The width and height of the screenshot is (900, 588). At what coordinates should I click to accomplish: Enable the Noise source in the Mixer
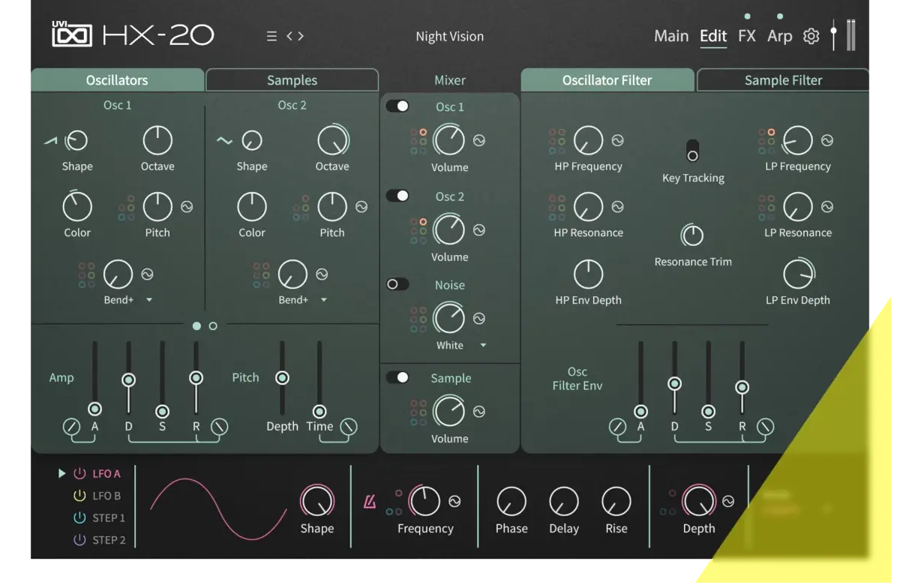(x=397, y=284)
